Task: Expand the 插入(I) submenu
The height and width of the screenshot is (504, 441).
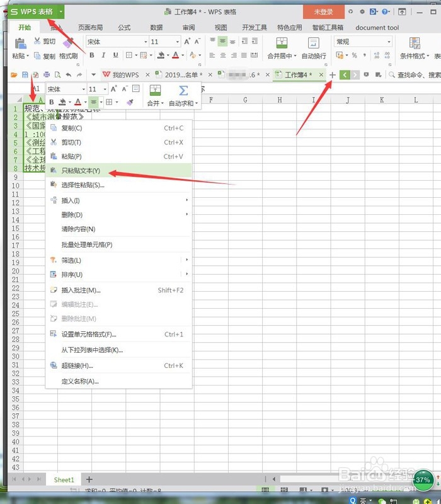Action: (x=186, y=200)
